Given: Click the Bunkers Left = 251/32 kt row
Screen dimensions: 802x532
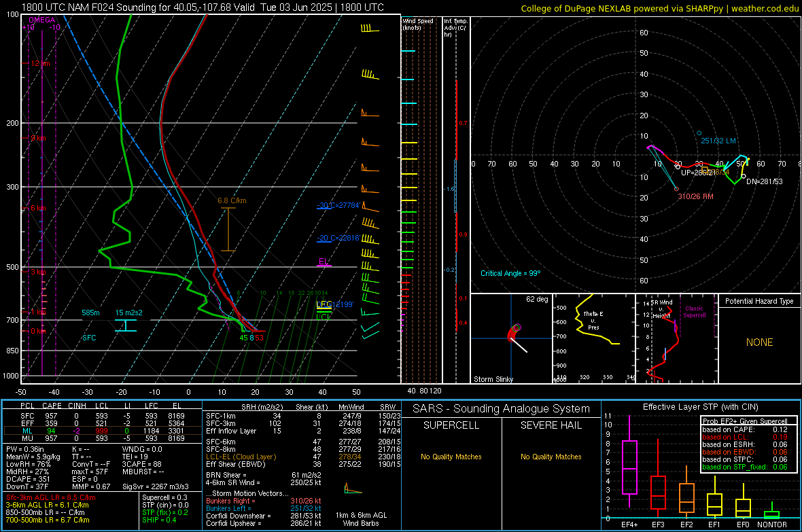Looking at the screenshot, I should pyautogui.click(x=264, y=508).
